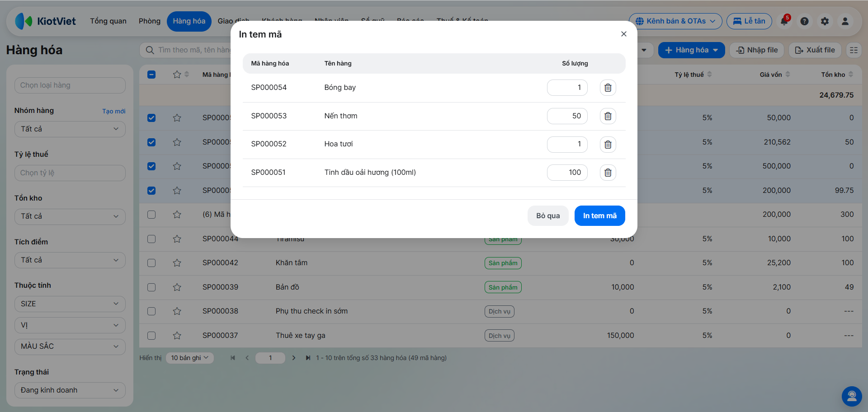Star the SP000044 product row
Screen dimensions: 868x412
click(x=177, y=239)
